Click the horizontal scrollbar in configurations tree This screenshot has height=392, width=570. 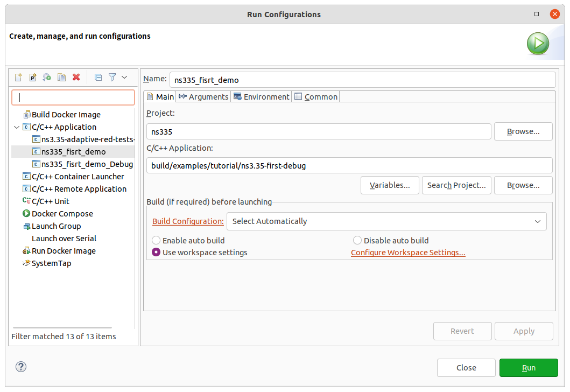pyautogui.click(x=62, y=327)
